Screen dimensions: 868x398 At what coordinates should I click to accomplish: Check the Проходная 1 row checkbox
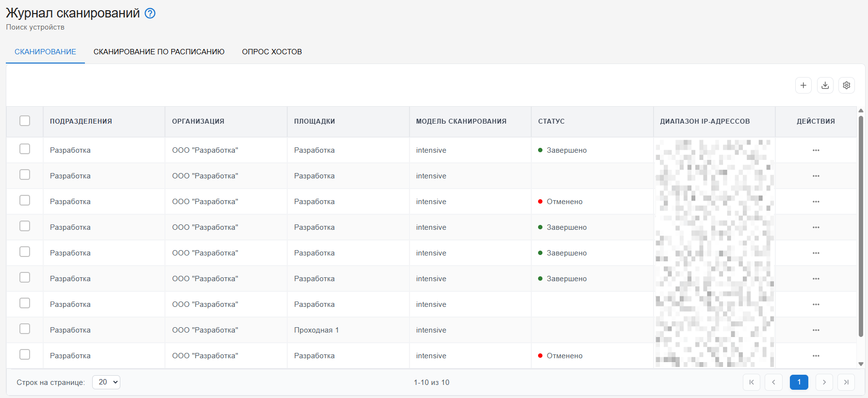25,329
